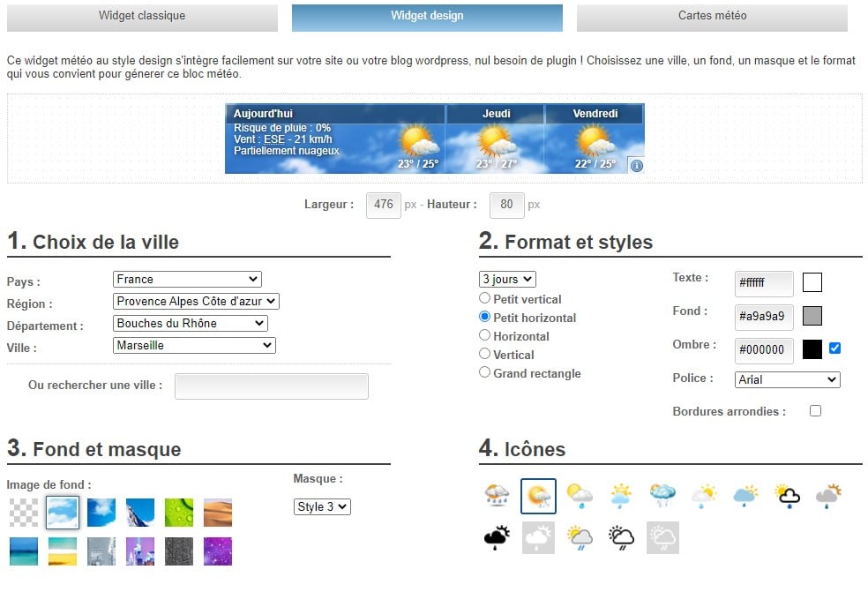The image size is (868, 607).
Task: Choose the flat light-blue cloud with sun icon set
Action: tap(745, 496)
